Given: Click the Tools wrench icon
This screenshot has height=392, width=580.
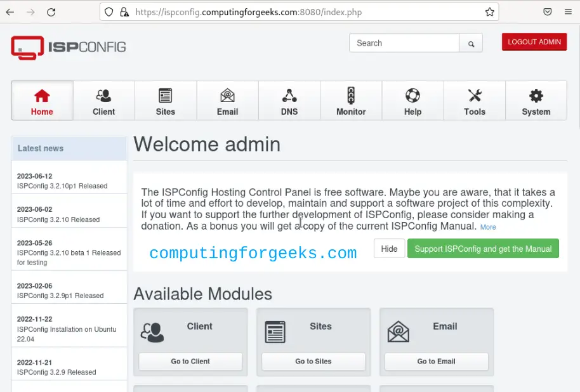Looking at the screenshot, I should (475, 96).
